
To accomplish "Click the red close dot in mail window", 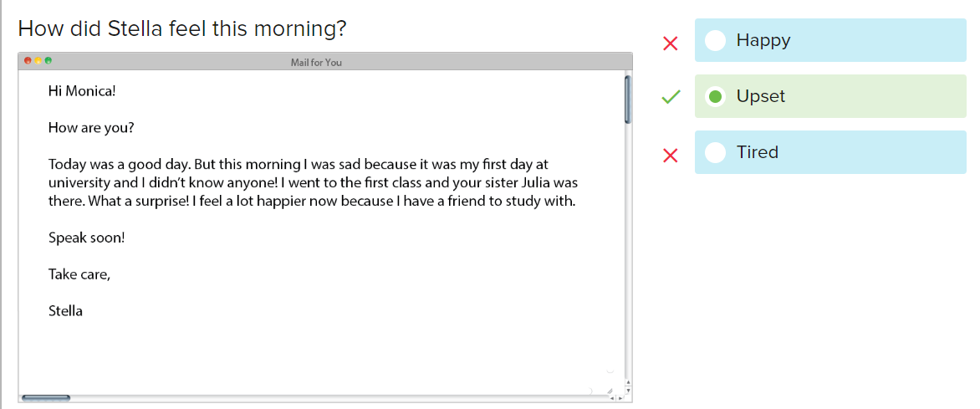I will click(28, 61).
